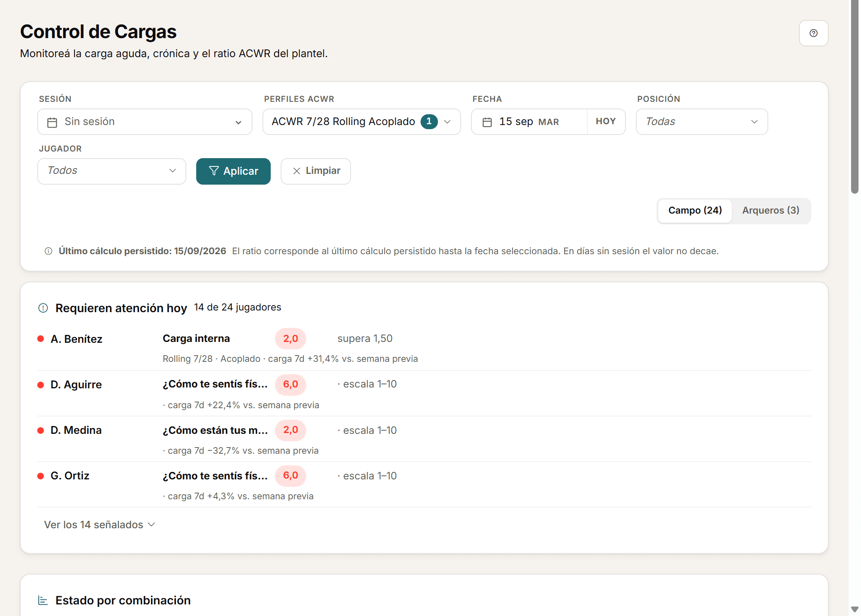This screenshot has width=861, height=616.
Task: Click the info icon beside Último cálculo persistido
Action: (48, 251)
